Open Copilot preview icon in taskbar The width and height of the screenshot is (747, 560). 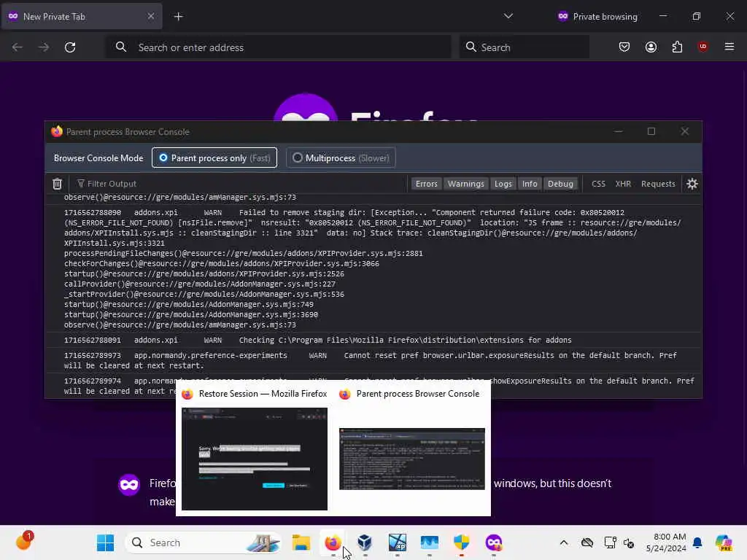click(x=724, y=542)
